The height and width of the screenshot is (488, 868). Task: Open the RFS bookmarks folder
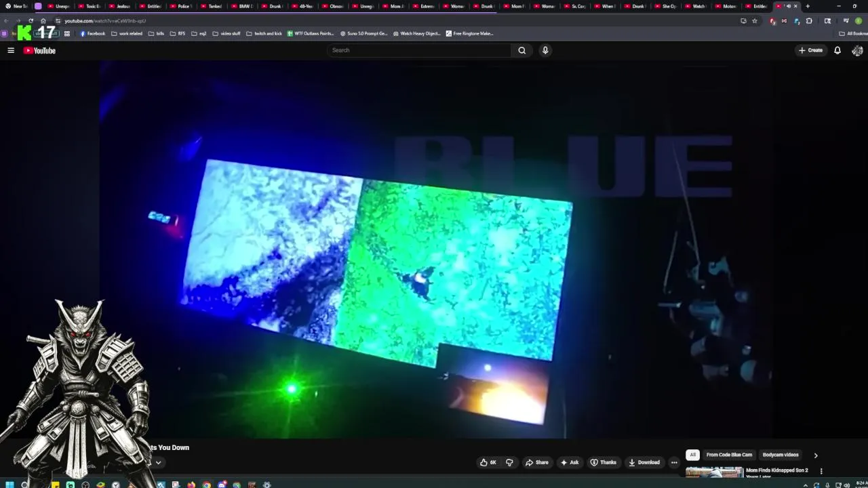pos(178,33)
